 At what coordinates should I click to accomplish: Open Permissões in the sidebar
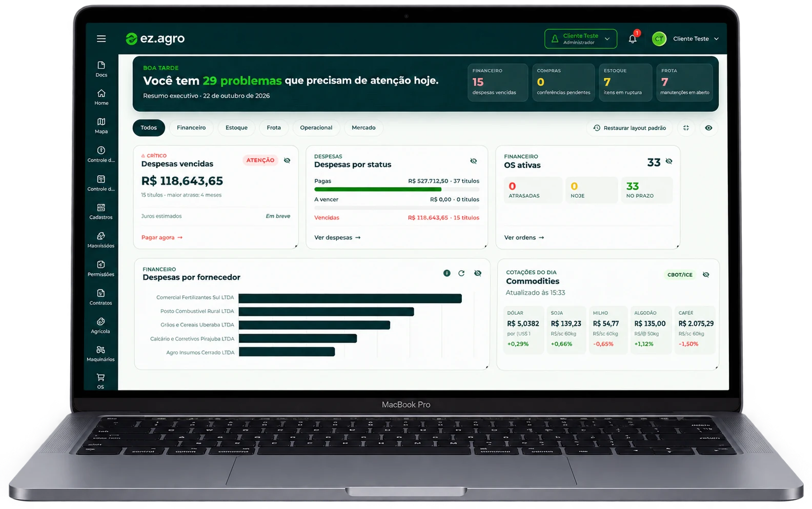(x=101, y=269)
